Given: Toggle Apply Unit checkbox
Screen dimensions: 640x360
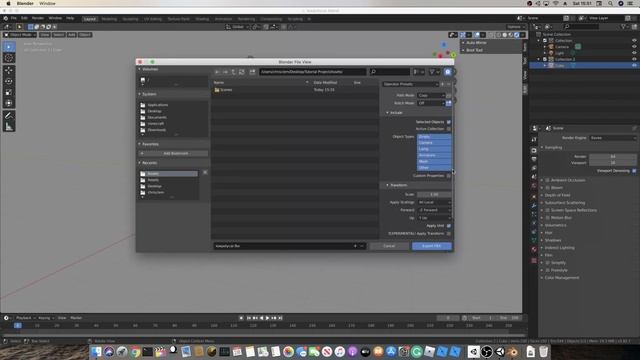Looking at the screenshot, I should pyautogui.click(x=449, y=226).
